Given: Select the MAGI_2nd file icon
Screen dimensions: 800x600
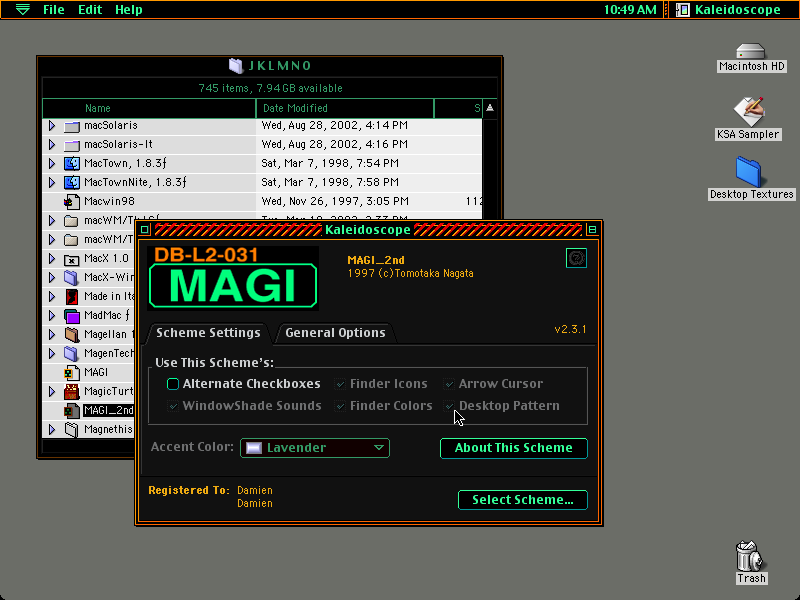Looking at the screenshot, I should [x=72, y=411].
